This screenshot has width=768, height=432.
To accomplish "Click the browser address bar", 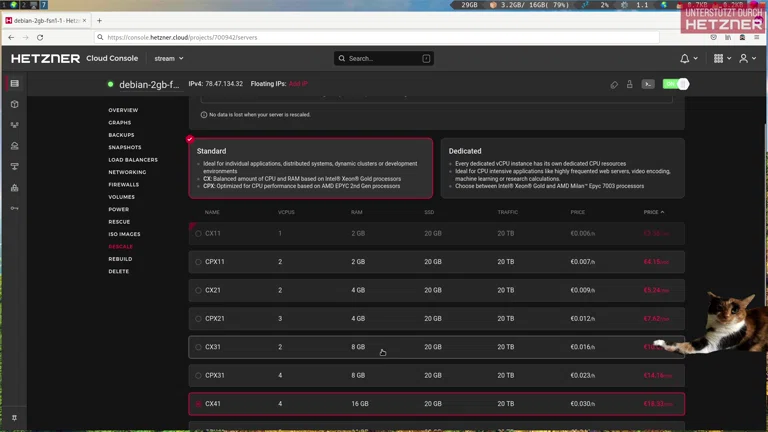I will pos(377,37).
